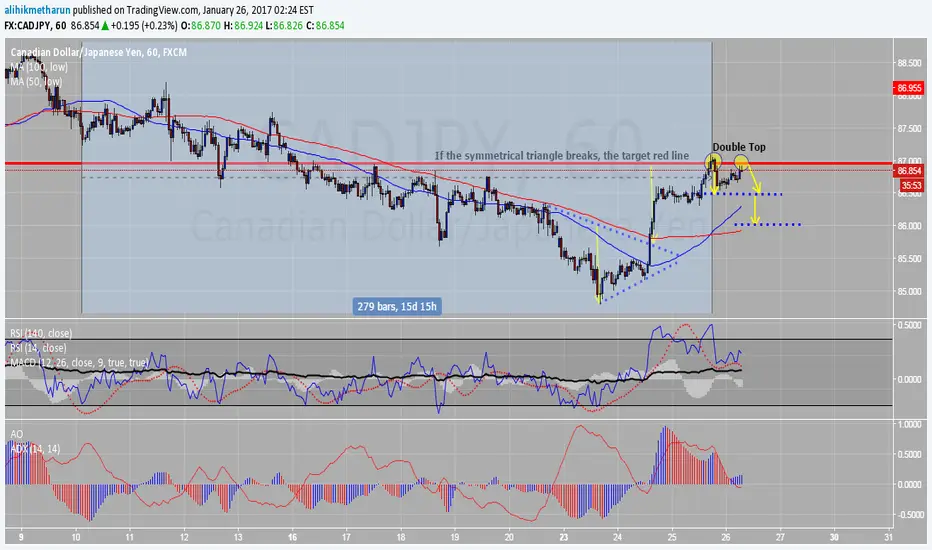Screen dimensions: 932x550
Task: Click 88.500 on the price scale
Action: pyautogui.click(x=909, y=63)
